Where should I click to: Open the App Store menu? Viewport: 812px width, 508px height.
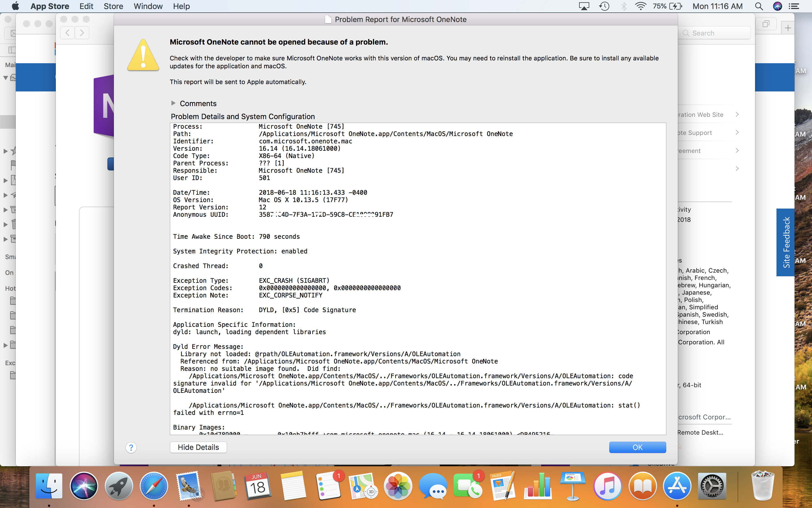(50, 6)
